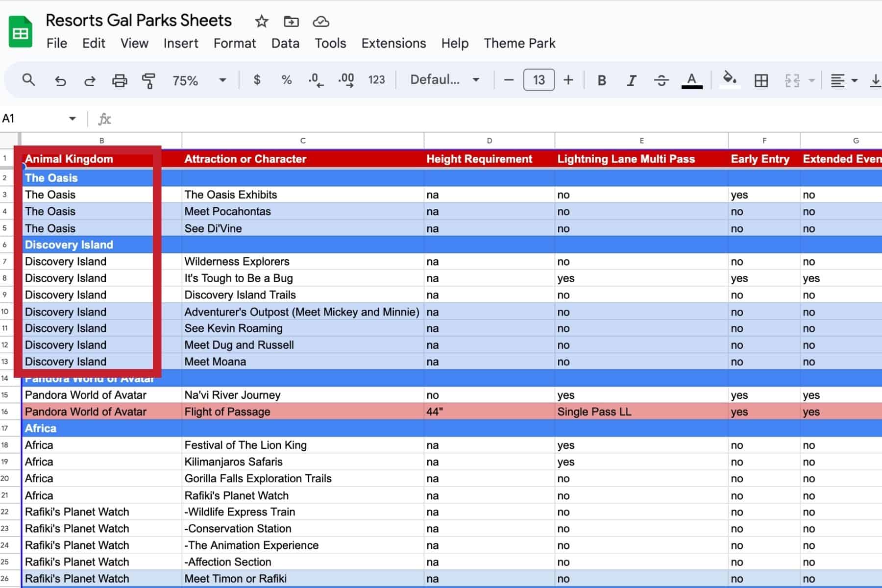Click the print icon
882x588 pixels.
point(120,80)
